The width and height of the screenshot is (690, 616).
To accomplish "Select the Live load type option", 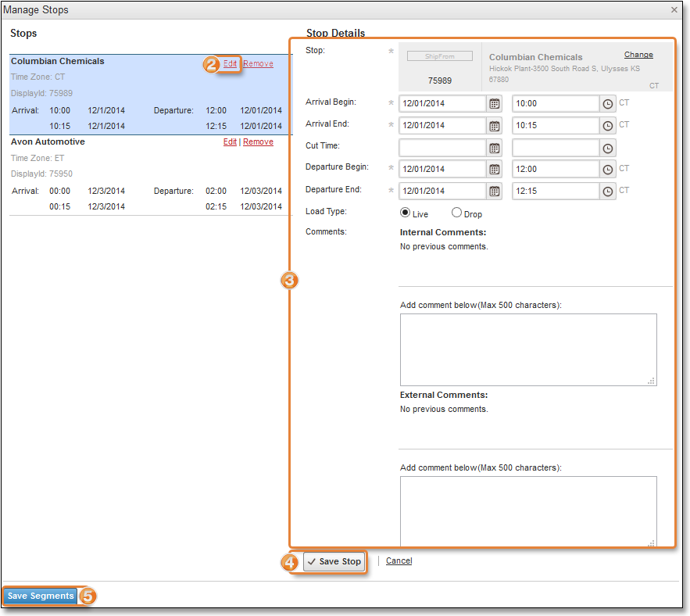I will pos(405,213).
